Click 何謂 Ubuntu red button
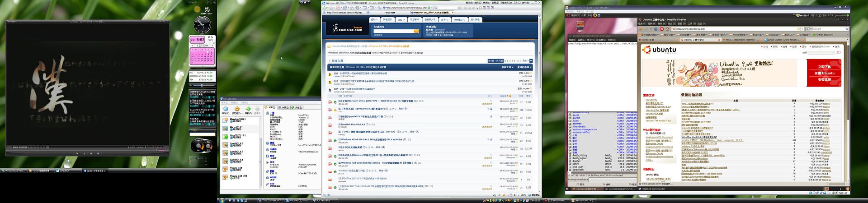868x203 pixels. [x=824, y=73]
